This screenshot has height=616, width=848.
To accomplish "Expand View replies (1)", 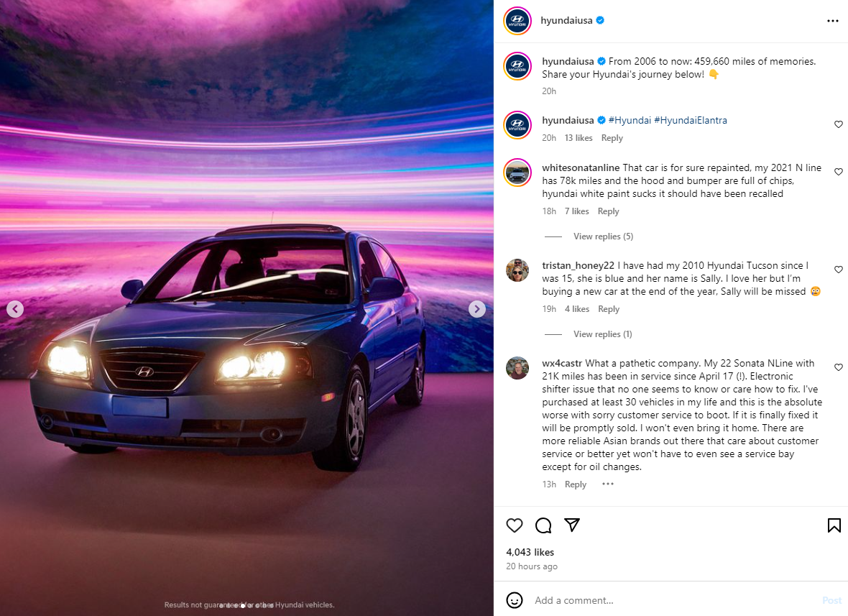I will coord(602,334).
